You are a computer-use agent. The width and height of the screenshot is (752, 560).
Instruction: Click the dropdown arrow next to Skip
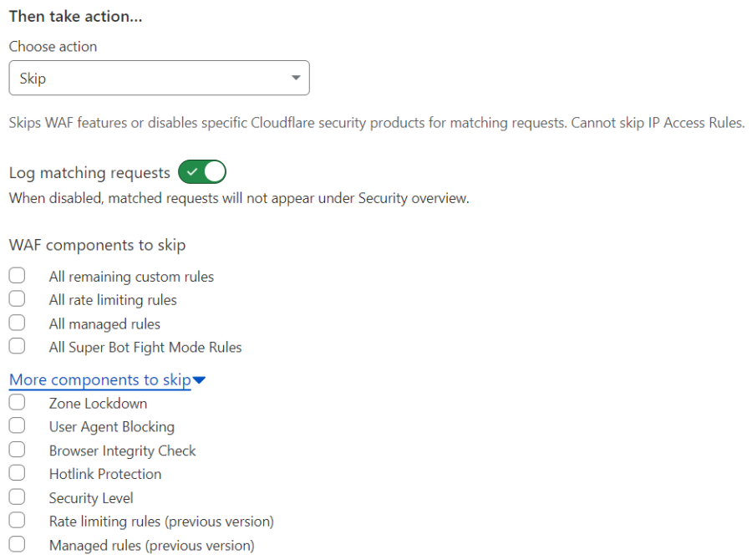tap(296, 78)
